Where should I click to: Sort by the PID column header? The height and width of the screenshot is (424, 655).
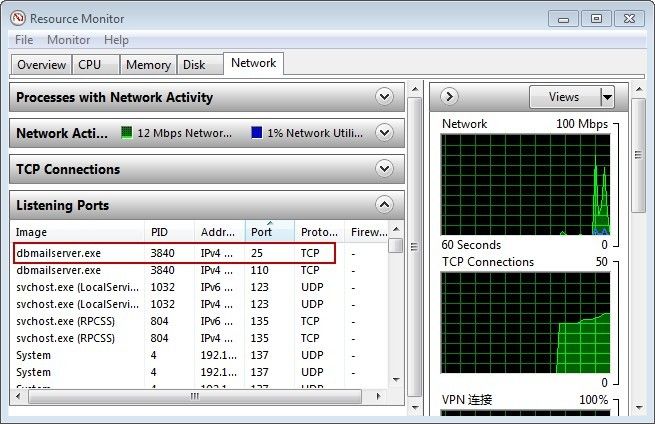[x=169, y=232]
